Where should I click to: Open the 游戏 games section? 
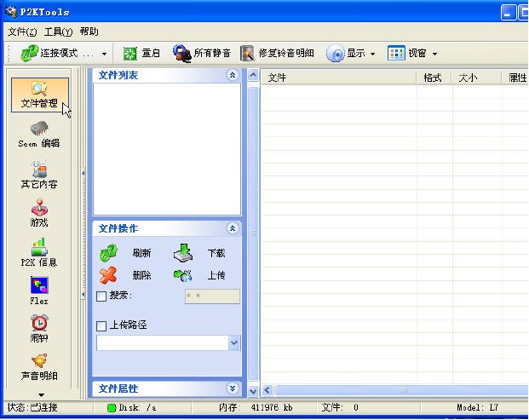pos(39,213)
